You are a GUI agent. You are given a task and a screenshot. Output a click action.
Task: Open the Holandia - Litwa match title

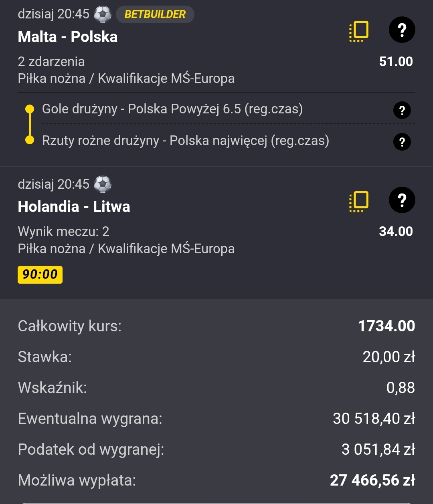click(74, 207)
